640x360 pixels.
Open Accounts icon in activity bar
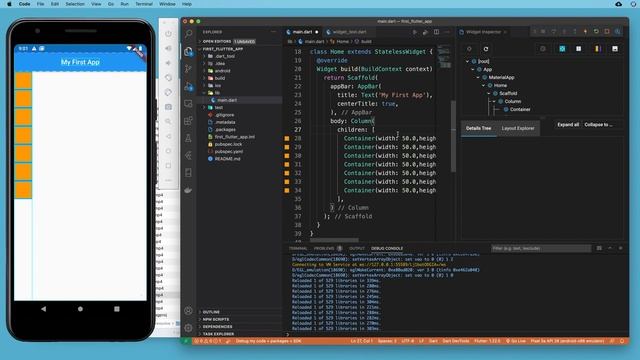pyautogui.click(x=188, y=311)
